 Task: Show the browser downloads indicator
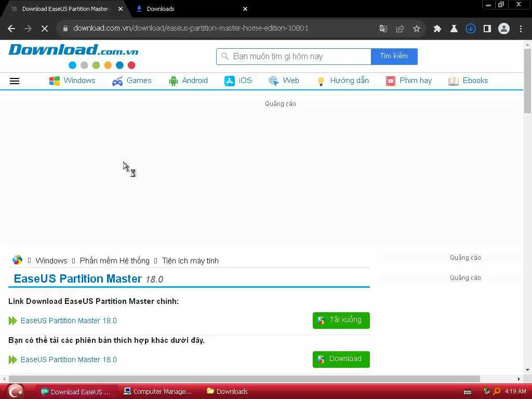470,29
